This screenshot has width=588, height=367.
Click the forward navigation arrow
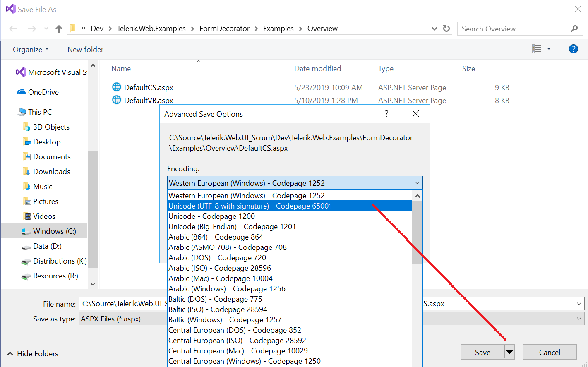(x=32, y=29)
